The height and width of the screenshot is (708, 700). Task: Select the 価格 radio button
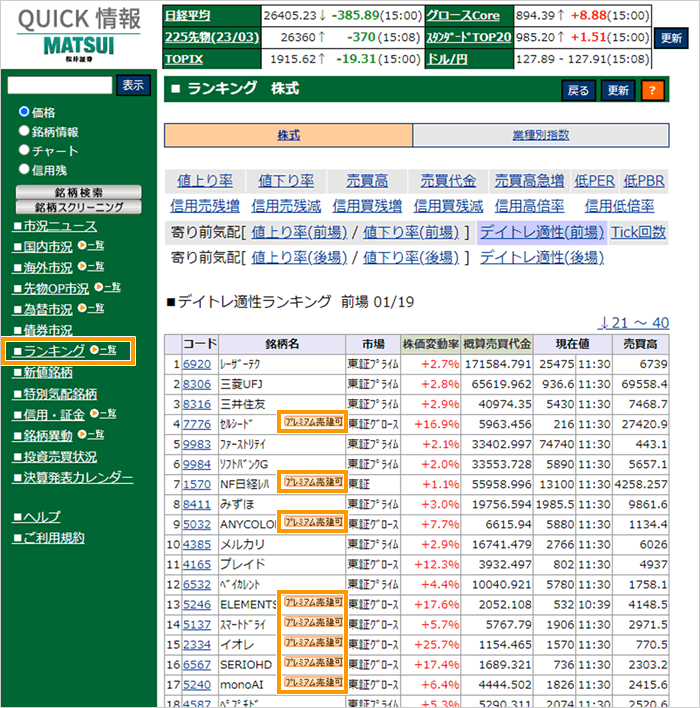tap(24, 111)
